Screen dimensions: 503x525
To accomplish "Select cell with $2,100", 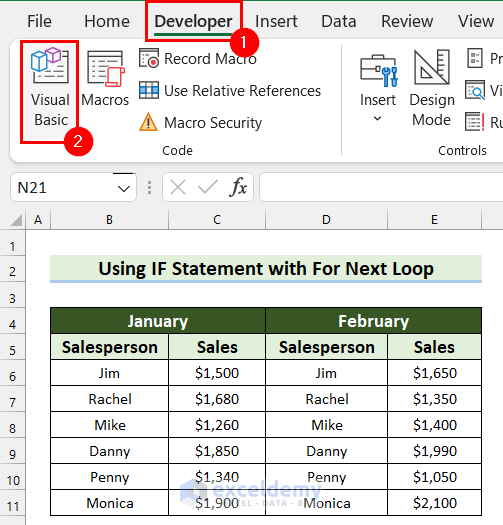I will (x=434, y=503).
